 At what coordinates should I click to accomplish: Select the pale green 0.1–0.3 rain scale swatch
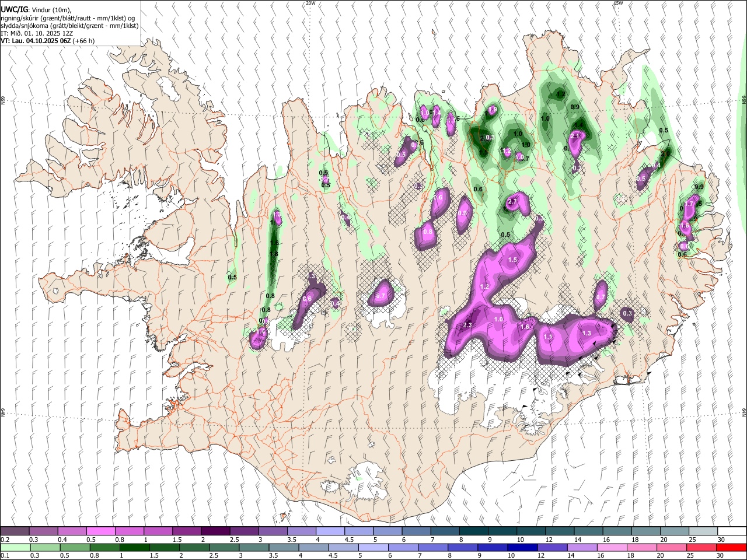[x=15, y=547]
